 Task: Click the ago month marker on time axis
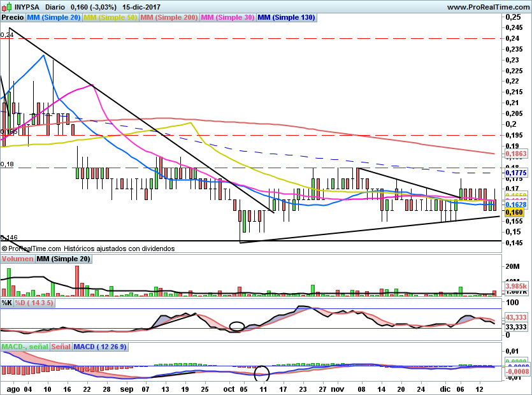click(x=13, y=389)
